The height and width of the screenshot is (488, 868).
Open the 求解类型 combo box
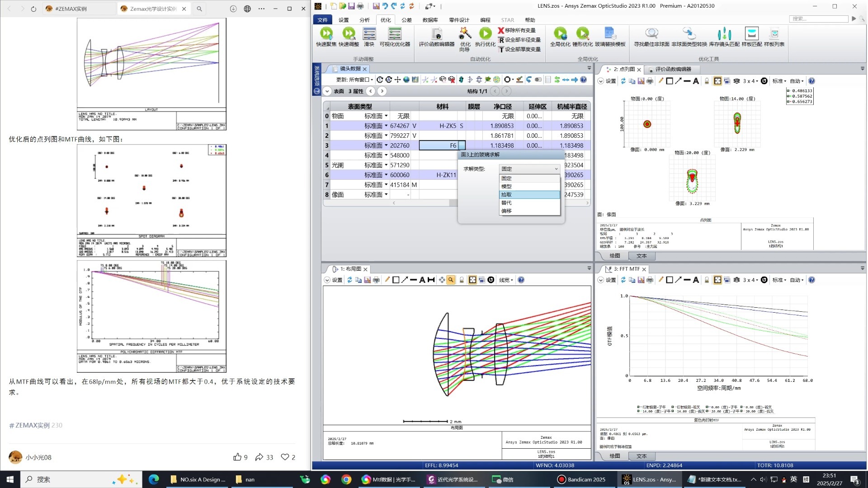click(x=529, y=169)
